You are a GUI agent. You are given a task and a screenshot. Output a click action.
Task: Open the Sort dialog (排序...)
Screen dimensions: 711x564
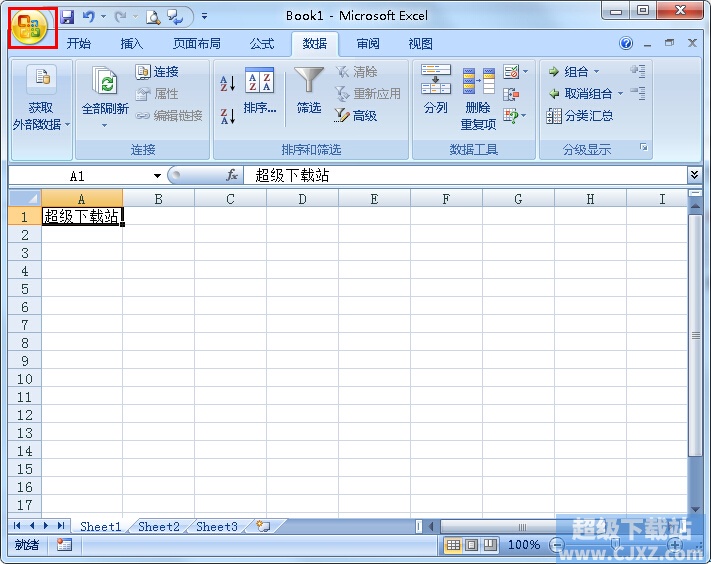[x=259, y=91]
